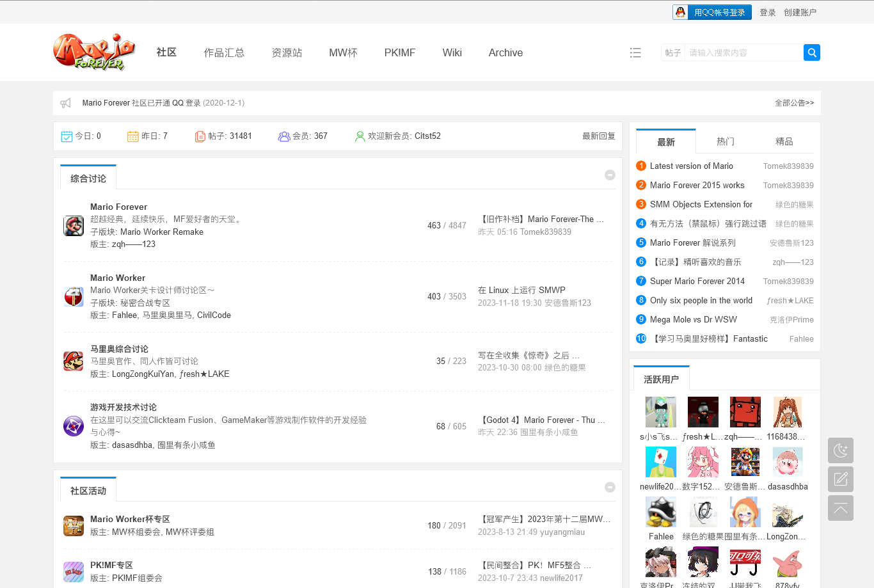Open the Wiki navigation item

[x=452, y=52]
